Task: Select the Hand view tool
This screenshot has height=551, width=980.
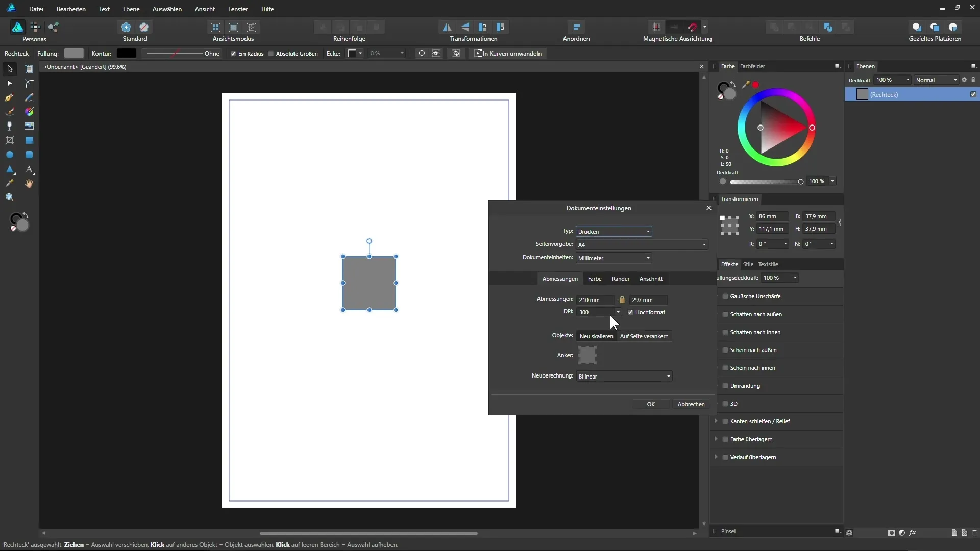Action: point(29,183)
